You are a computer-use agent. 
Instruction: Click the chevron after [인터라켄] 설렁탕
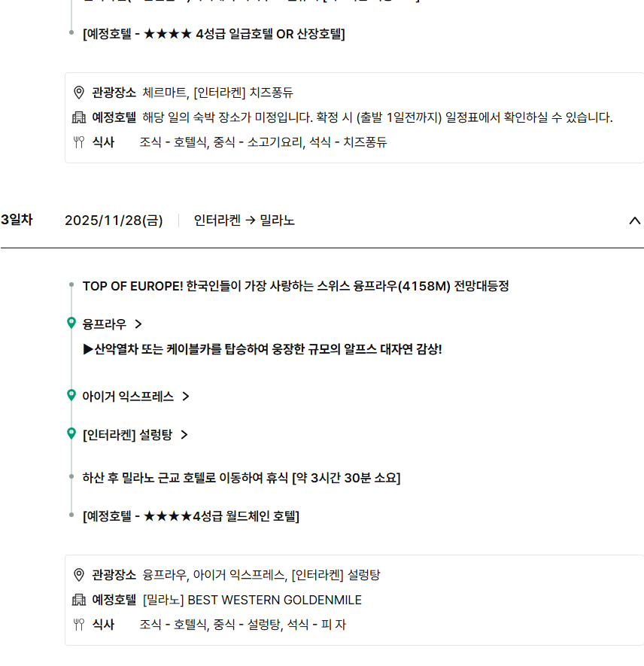[184, 435]
